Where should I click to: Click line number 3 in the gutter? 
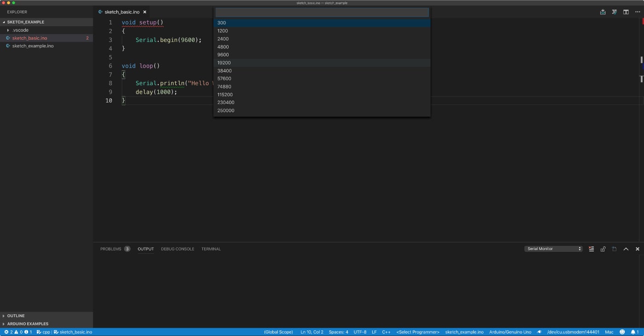[110, 40]
